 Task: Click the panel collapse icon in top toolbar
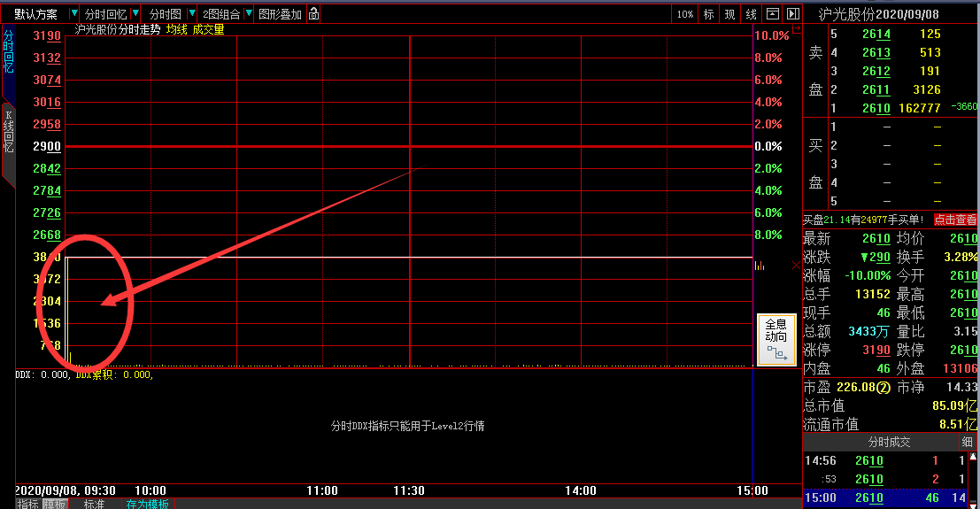coord(773,14)
